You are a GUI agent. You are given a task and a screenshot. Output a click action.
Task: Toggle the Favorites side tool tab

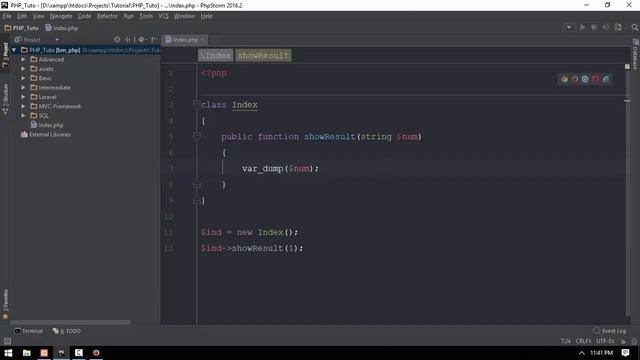tap(5, 304)
